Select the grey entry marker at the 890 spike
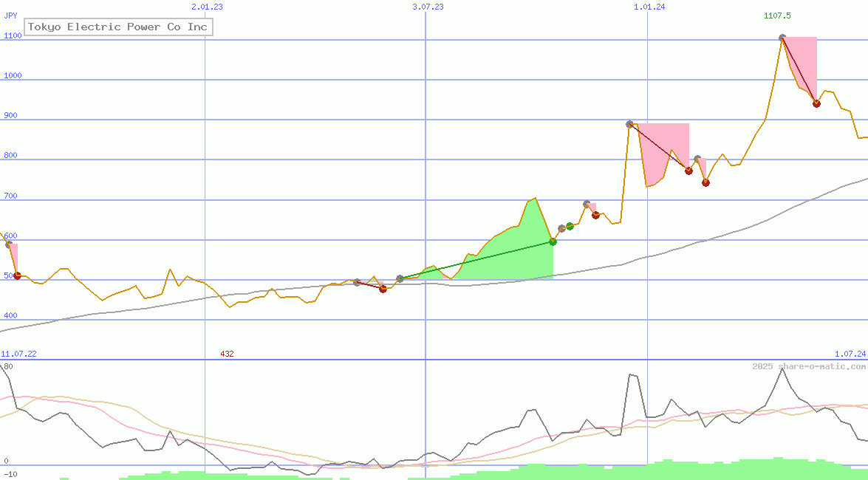Screen dimensions: 868x480 [x=629, y=124]
